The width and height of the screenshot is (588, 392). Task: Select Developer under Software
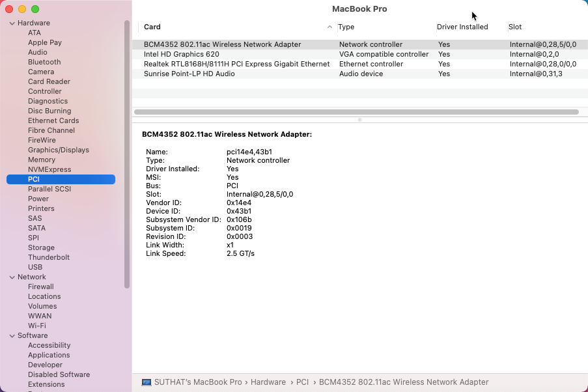click(46, 364)
